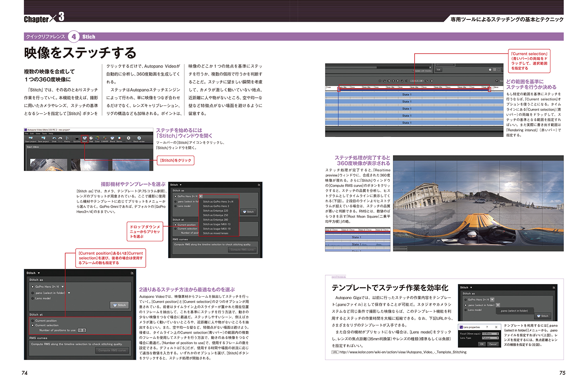
Task: Click the Open project toolbar icon
Action: 31,139
